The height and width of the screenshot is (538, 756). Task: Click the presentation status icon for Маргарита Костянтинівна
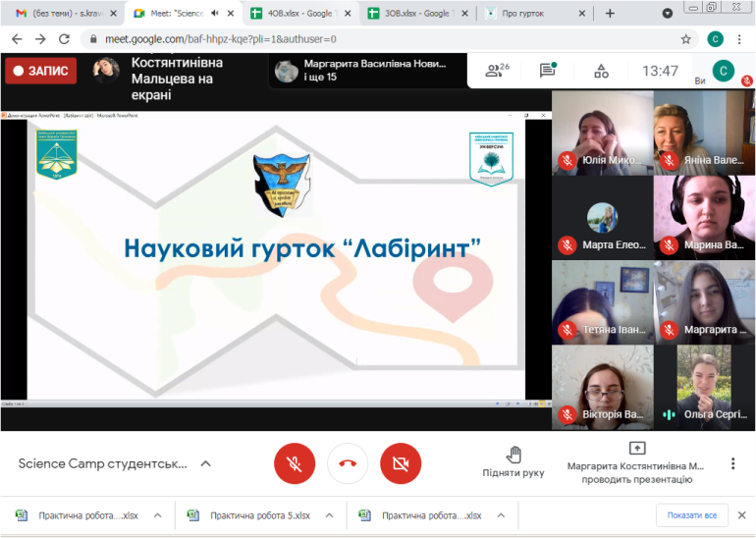[x=636, y=449]
